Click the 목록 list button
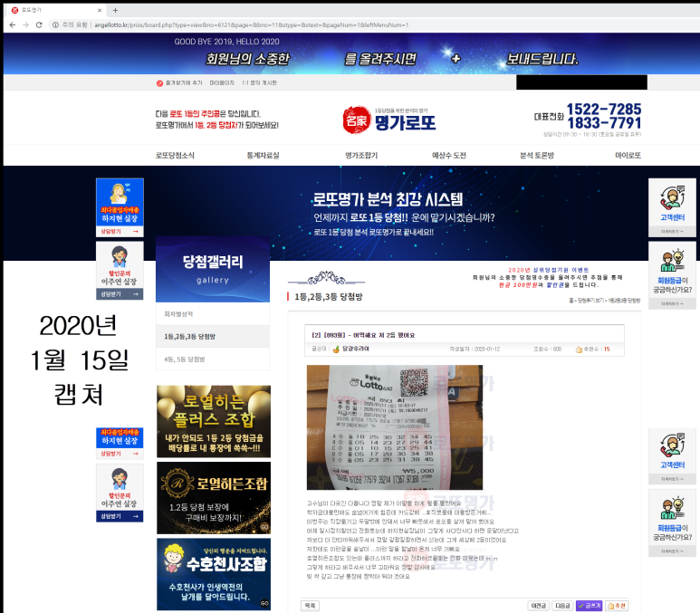Image resolution: width=700 pixels, height=613 pixels. (x=311, y=606)
